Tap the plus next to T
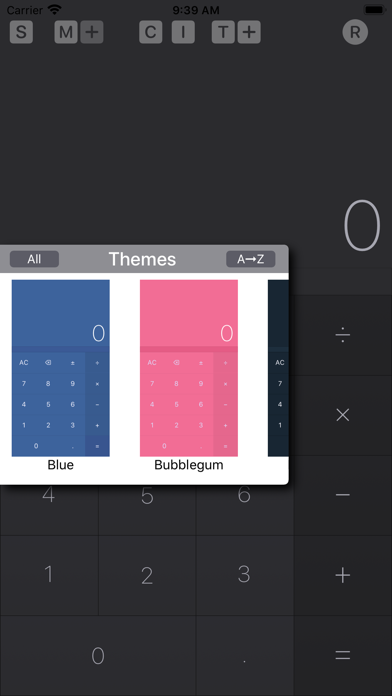392x696 pixels. pyautogui.click(x=249, y=32)
